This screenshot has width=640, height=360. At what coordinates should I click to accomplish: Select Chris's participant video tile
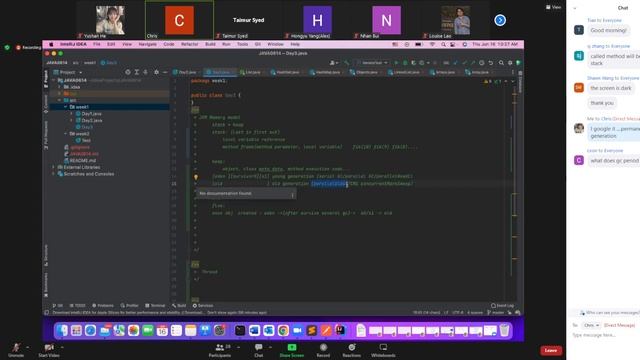pos(179,20)
